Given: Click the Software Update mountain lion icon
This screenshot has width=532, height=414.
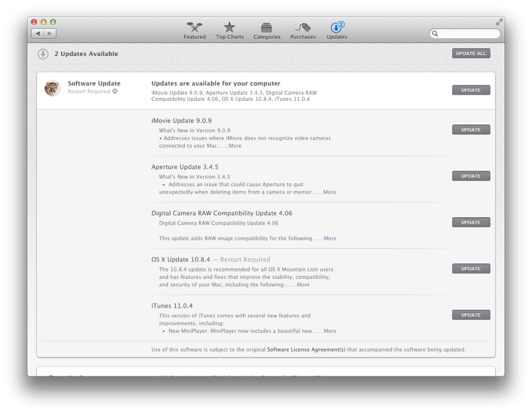Looking at the screenshot, I should pos(52,88).
